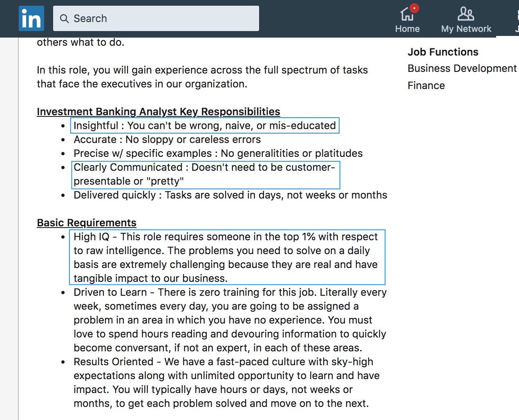
Task: Open the Business Development job function
Action: coord(462,68)
